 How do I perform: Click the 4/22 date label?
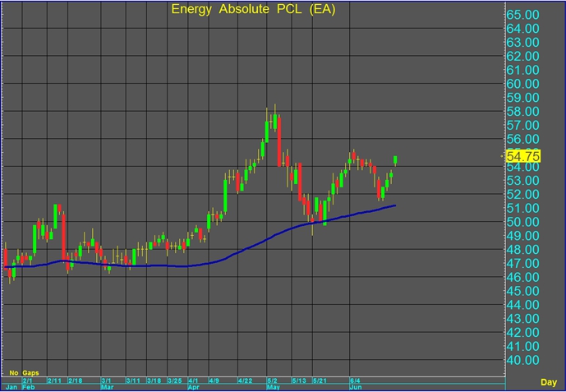pos(245,380)
